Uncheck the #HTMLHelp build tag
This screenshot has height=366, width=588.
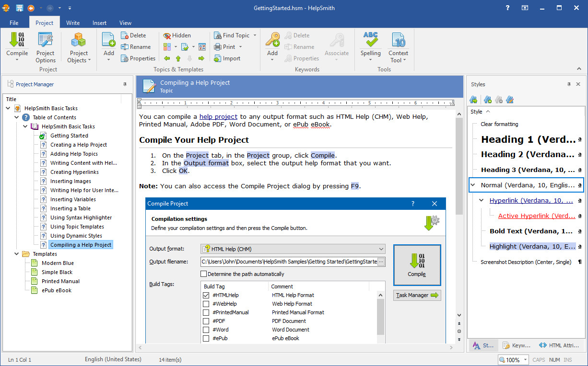point(206,295)
